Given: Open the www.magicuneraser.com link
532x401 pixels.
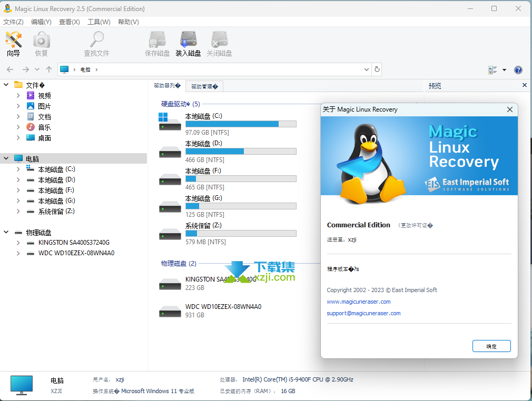Looking at the screenshot, I should tap(359, 302).
